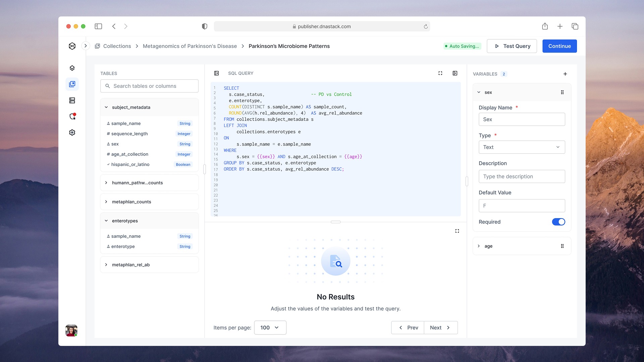The width and height of the screenshot is (644, 362).
Task: Expand sidebar with circular arrow button
Action: tap(86, 46)
